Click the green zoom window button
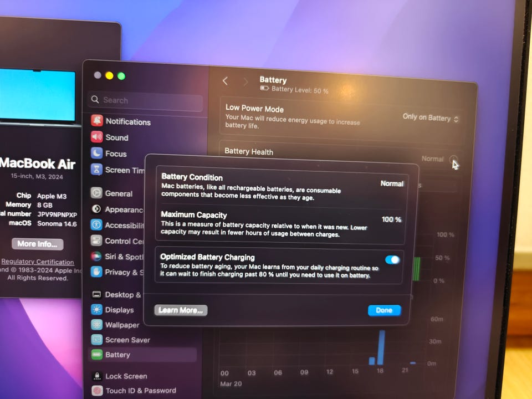The image size is (532, 399). [121, 76]
